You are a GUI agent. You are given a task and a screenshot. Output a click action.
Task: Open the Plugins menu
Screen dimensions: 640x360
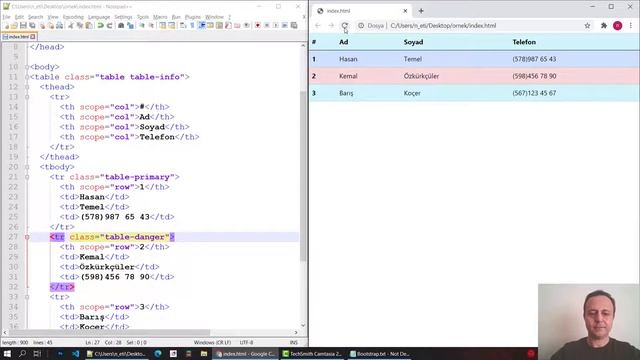tap(193, 17)
